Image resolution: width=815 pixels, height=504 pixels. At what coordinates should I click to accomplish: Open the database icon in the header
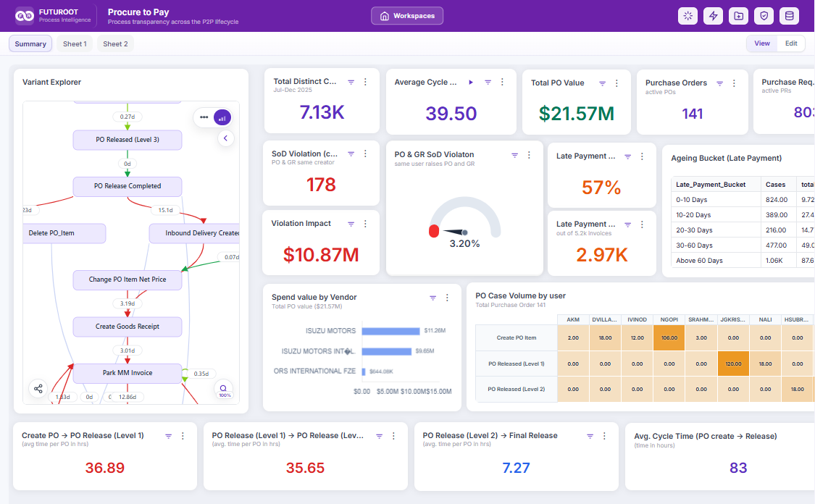(x=789, y=16)
